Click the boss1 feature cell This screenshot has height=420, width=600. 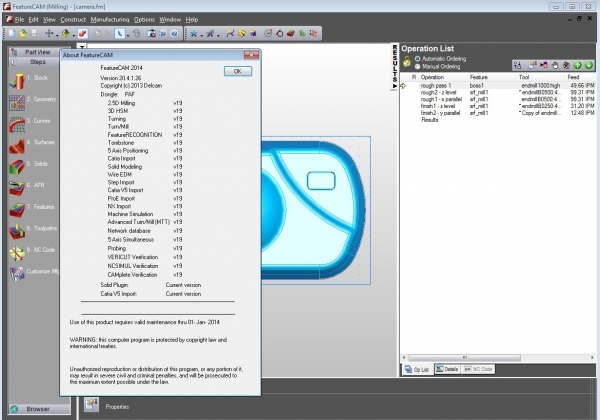[x=477, y=86]
